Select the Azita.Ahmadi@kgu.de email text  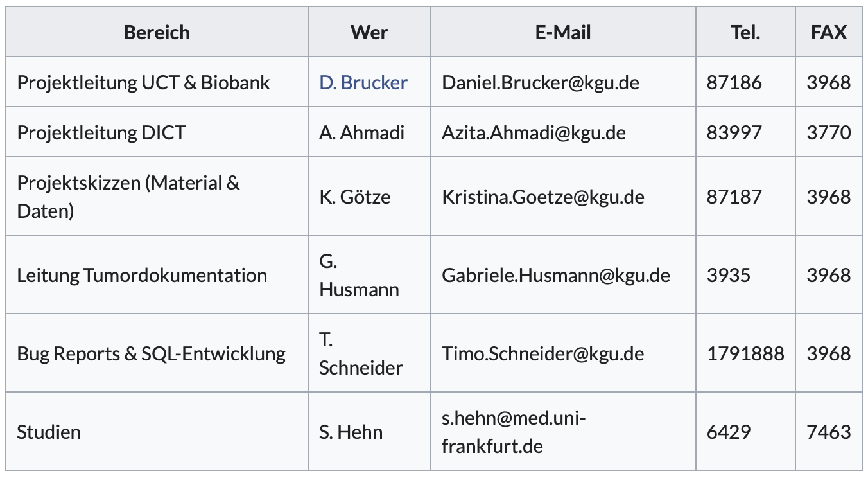(534, 132)
